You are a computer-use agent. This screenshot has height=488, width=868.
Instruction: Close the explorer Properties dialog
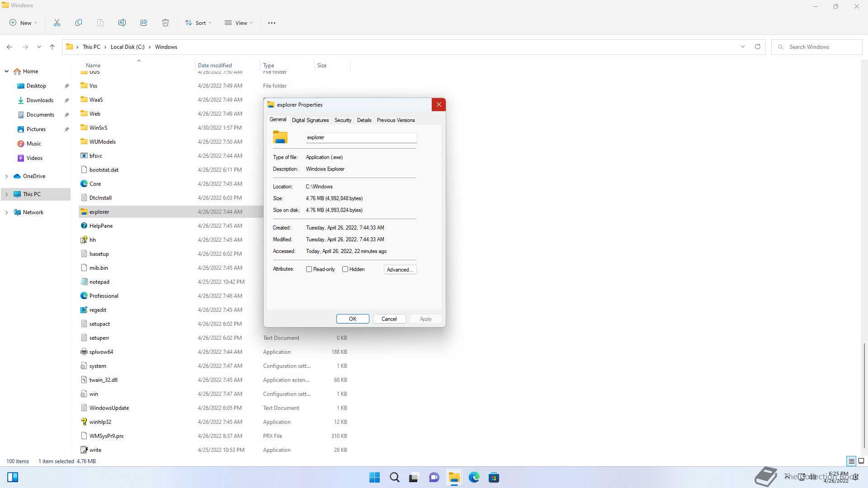click(x=439, y=105)
